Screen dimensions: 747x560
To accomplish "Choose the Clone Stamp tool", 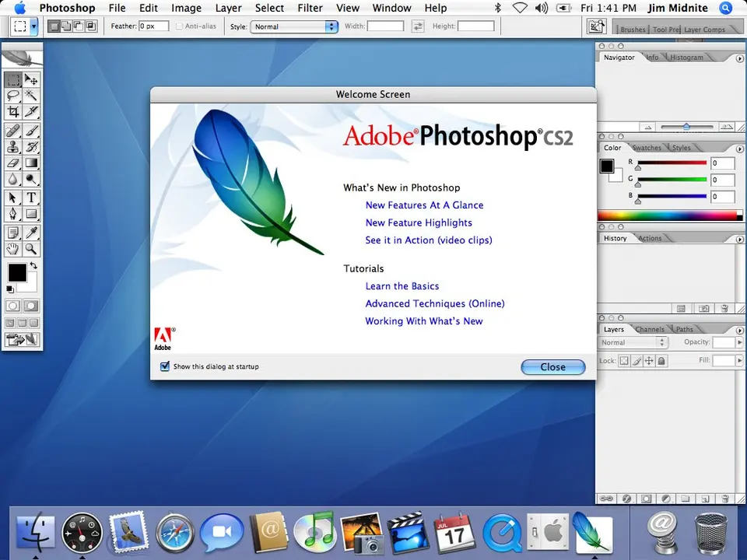I will pyautogui.click(x=13, y=146).
